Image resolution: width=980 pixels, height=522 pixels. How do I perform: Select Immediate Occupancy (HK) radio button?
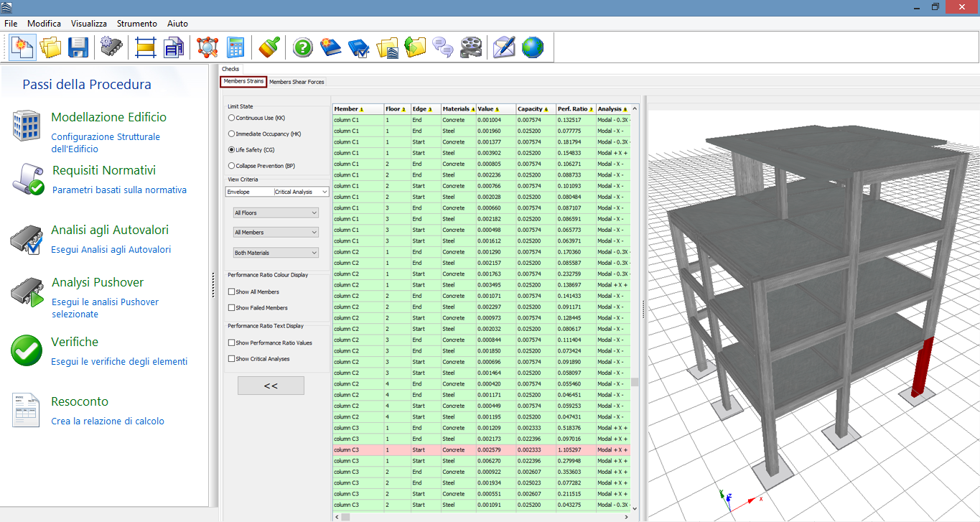pos(231,134)
